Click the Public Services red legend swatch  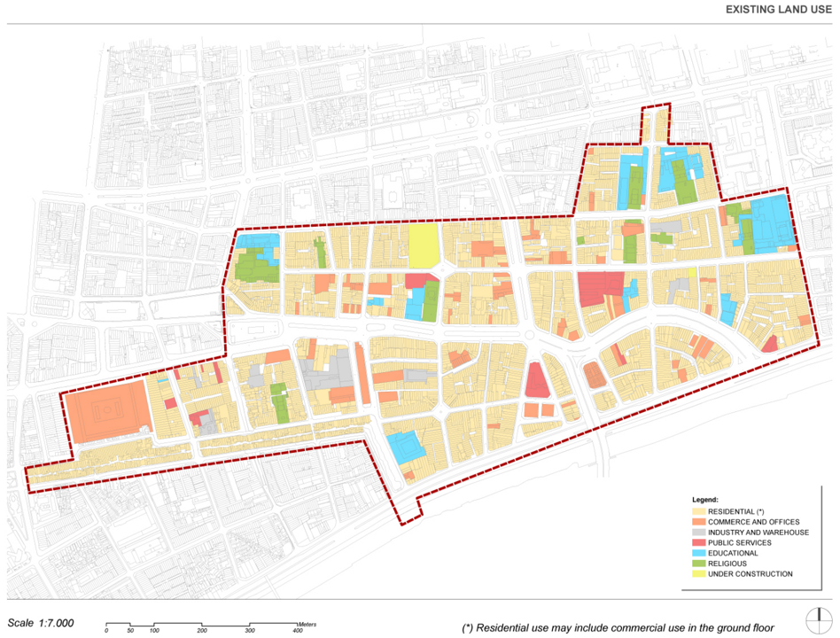point(697,542)
